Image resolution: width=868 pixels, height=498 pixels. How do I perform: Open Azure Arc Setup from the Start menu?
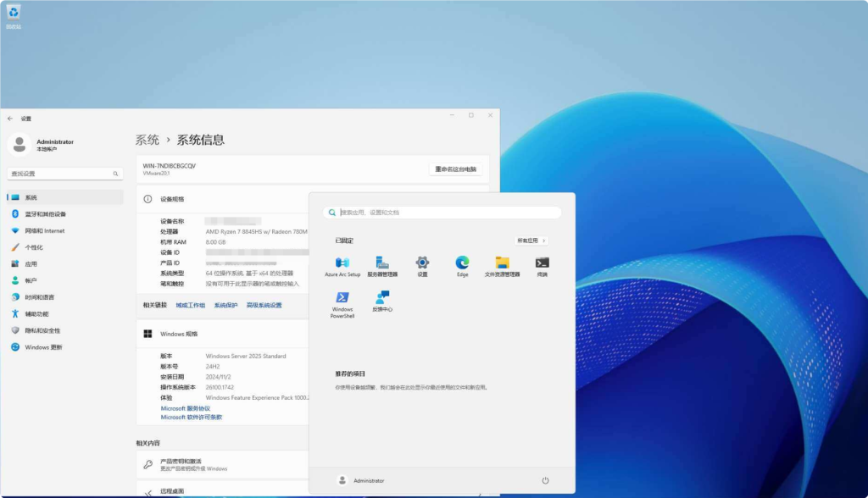[x=342, y=263]
